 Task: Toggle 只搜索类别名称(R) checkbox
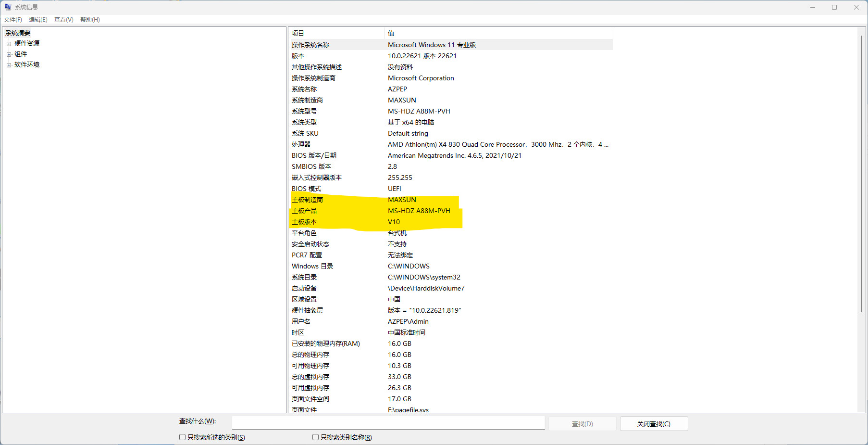click(x=315, y=437)
